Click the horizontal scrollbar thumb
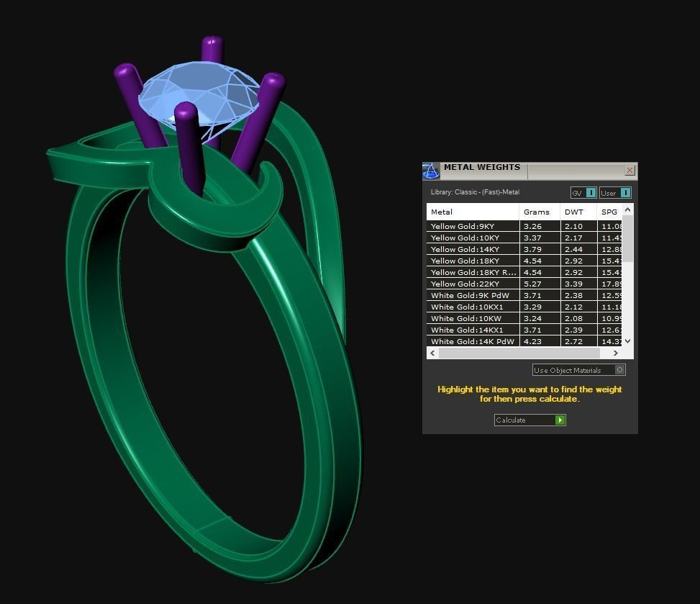 (519, 353)
